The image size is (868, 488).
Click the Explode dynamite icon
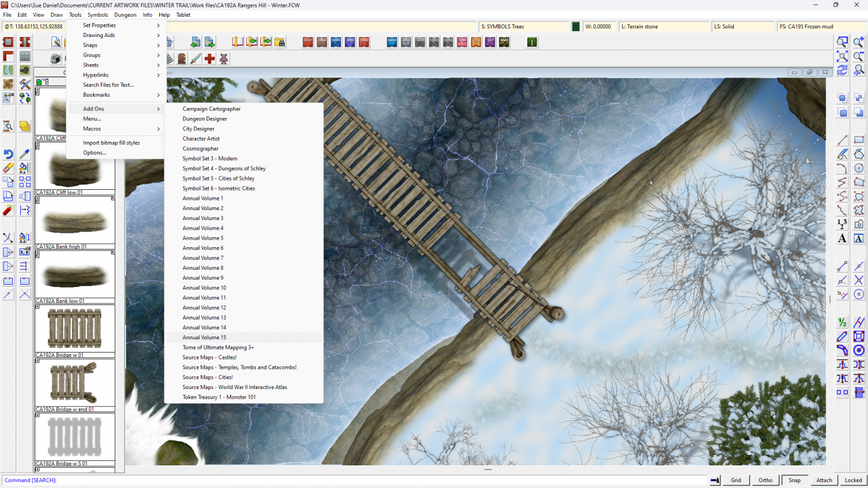(8, 210)
